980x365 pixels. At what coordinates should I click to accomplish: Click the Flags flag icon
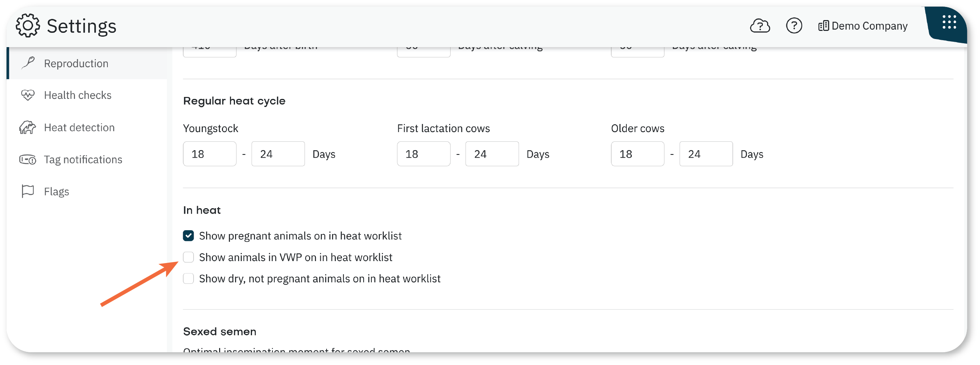[28, 192]
